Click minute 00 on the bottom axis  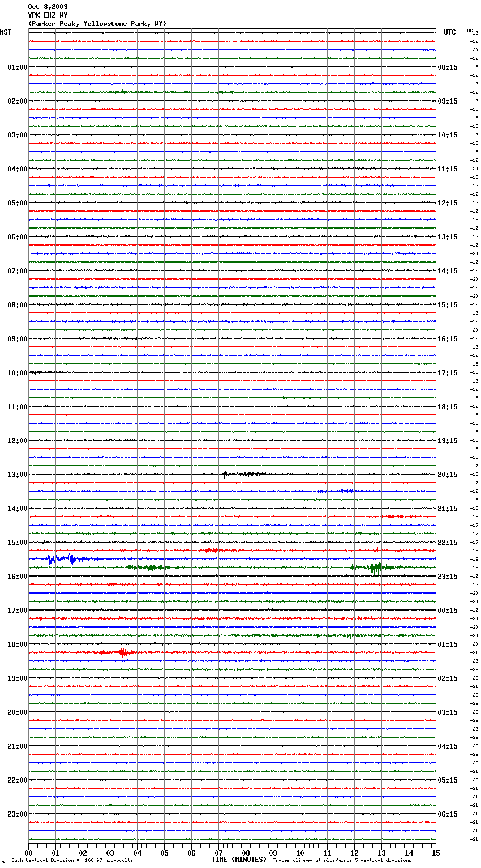29,853
